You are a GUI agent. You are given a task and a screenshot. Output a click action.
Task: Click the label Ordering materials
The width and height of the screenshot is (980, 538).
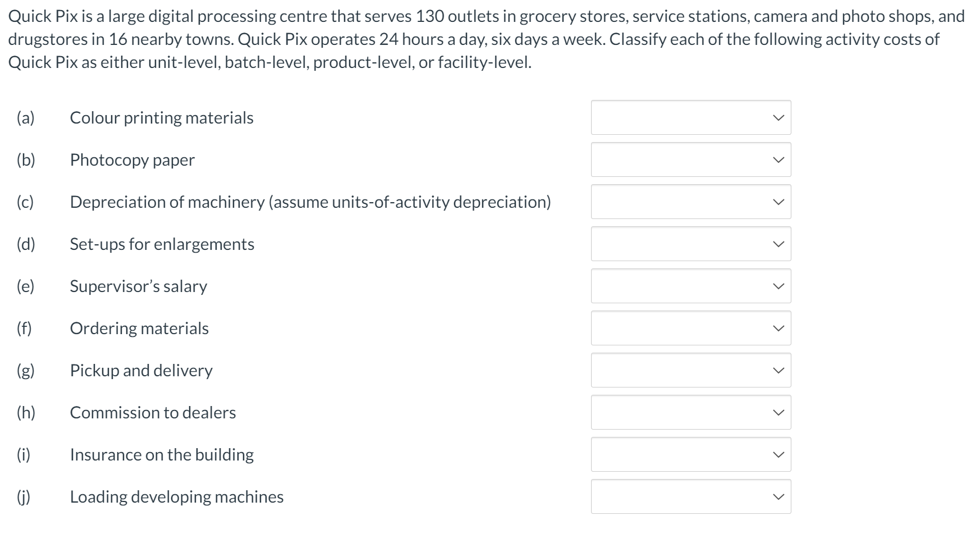tap(139, 328)
